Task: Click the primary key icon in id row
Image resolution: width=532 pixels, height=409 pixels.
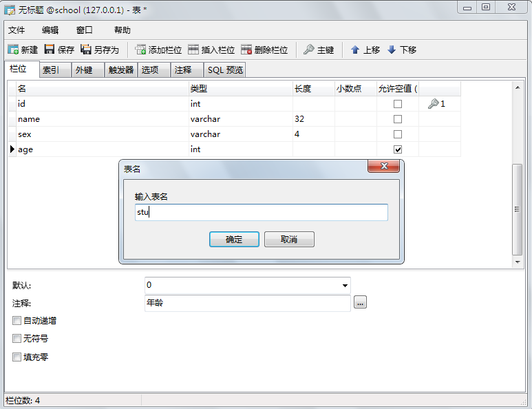Action: point(433,103)
